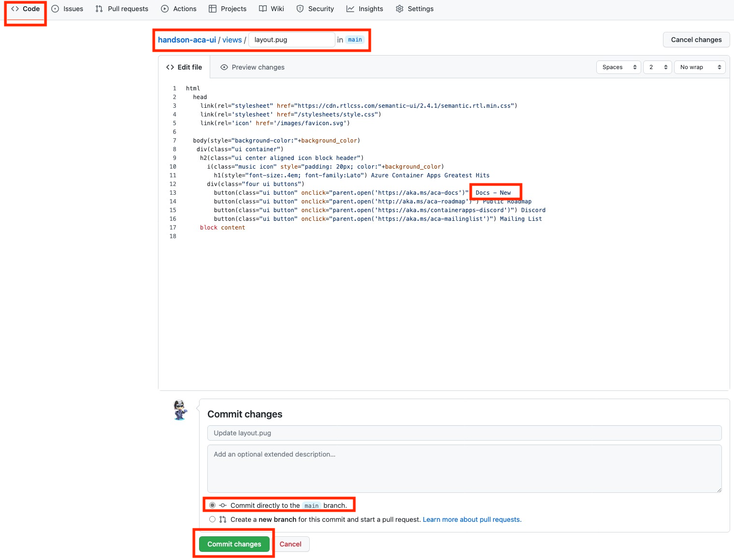Click the optional extended description textarea
734x560 pixels.
464,469
